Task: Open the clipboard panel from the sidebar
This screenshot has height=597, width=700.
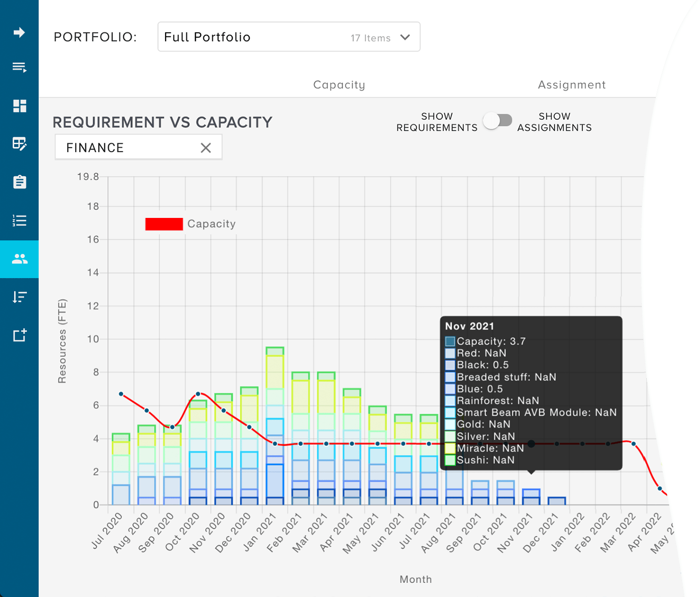Action: [19, 182]
